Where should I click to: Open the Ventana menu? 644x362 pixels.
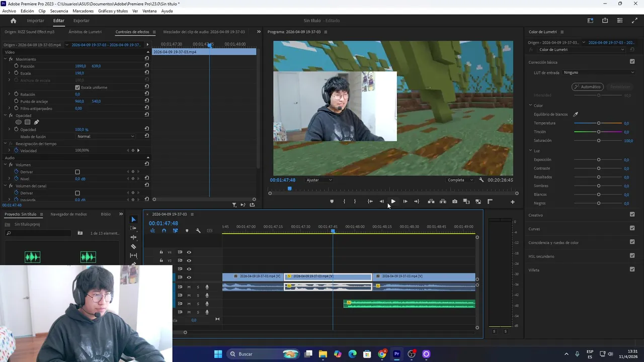149,11
